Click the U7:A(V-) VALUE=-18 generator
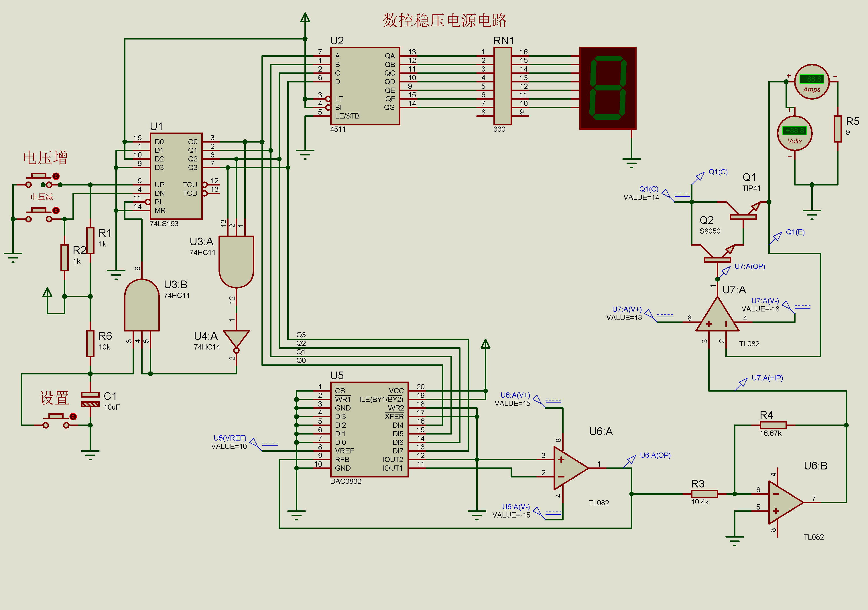 (x=788, y=307)
